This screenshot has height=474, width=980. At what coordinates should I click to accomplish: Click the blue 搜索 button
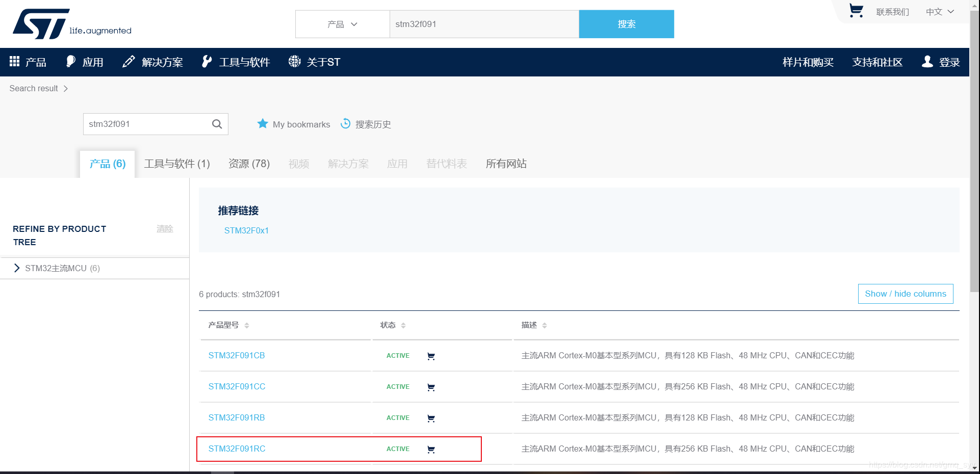coord(626,24)
